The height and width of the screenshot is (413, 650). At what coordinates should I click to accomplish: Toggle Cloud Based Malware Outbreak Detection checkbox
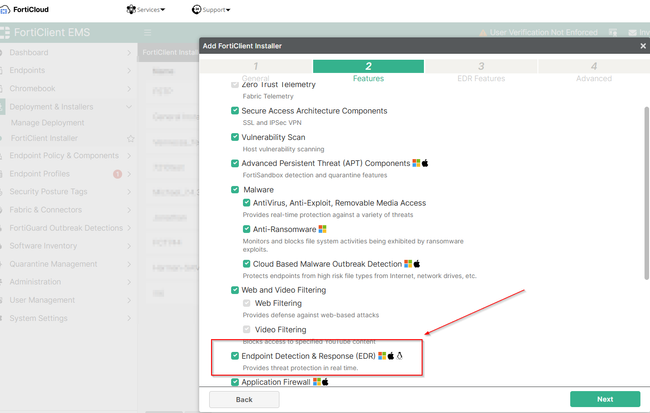tap(246, 264)
